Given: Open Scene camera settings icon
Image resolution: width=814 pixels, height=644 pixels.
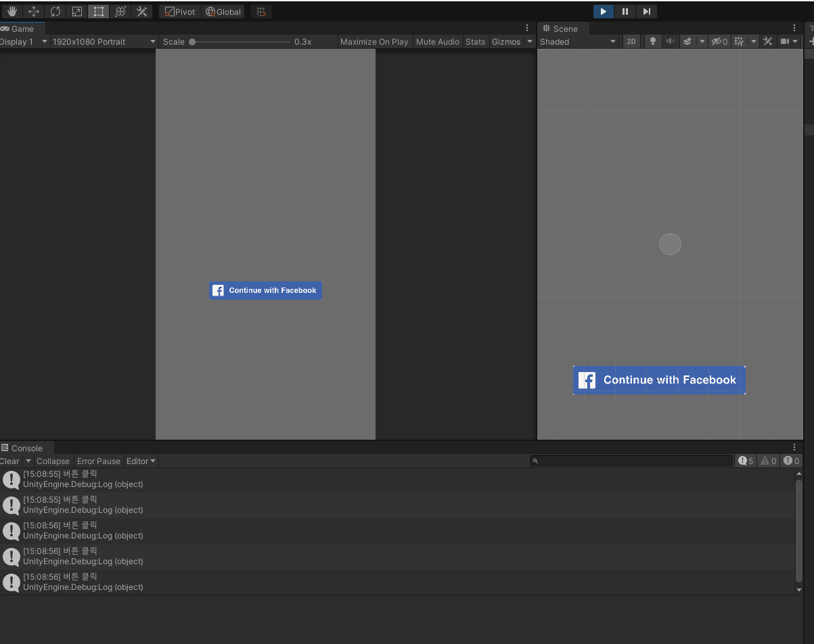Looking at the screenshot, I should [x=784, y=41].
